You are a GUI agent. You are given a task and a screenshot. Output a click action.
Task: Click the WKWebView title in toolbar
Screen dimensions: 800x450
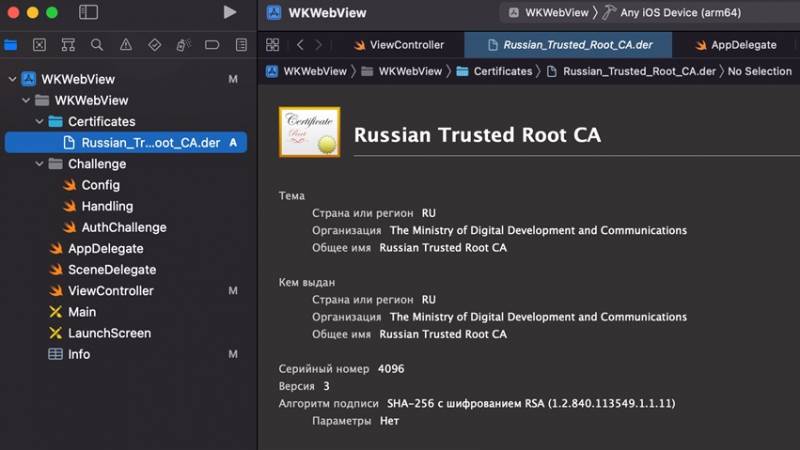click(327, 13)
